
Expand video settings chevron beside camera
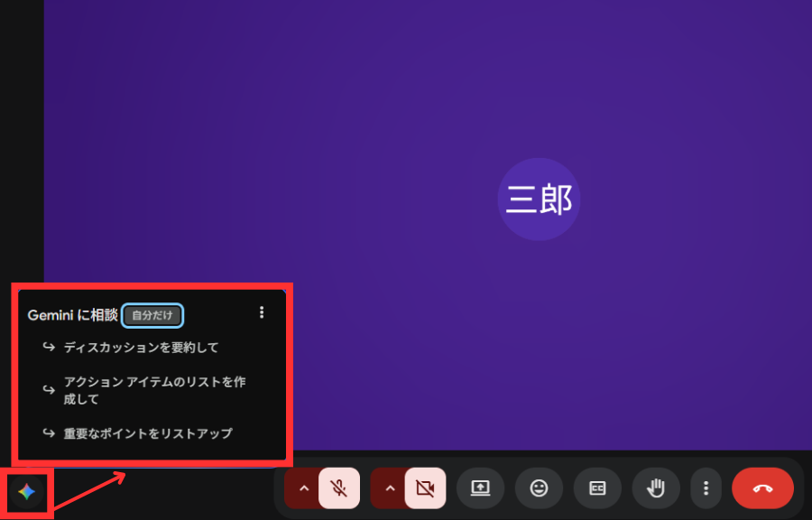[390, 488]
